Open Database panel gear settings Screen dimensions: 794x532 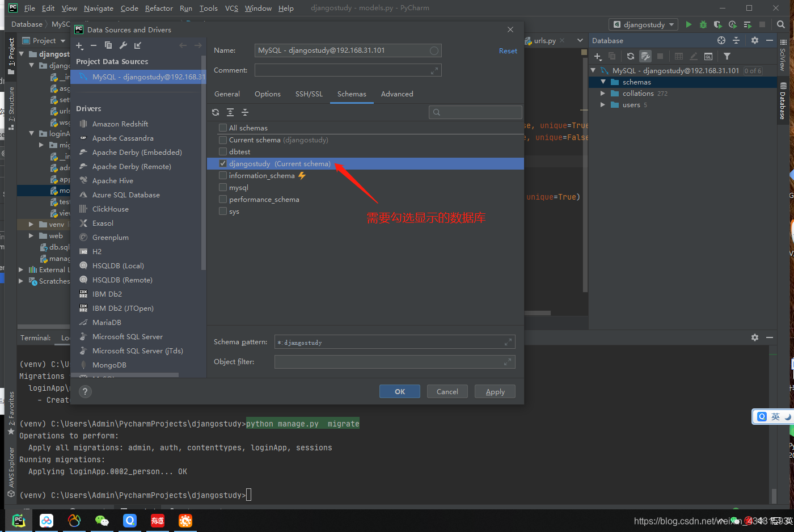point(755,40)
